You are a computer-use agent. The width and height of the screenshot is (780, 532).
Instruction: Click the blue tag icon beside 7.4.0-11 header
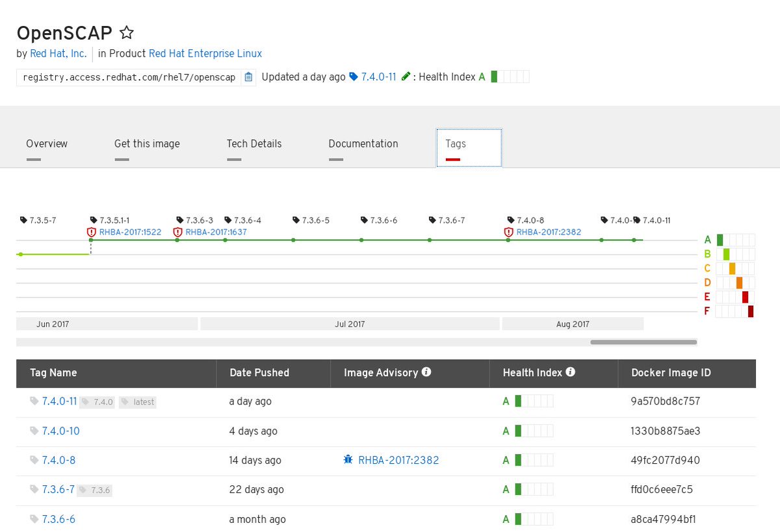click(354, 77)
